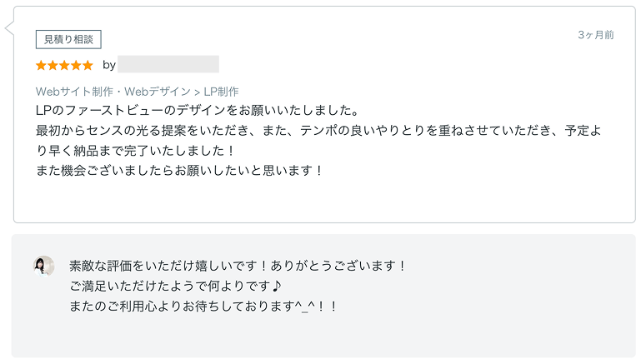Image resolution: width=641 pixels, height=364 pixels.
Task: Click the fourth orange rating star
Action: click(76, 65)
